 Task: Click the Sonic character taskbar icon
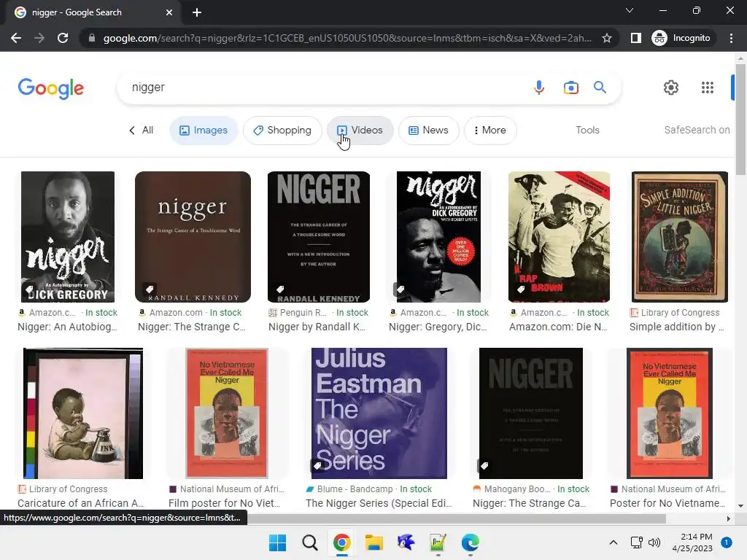coord(406,542)
